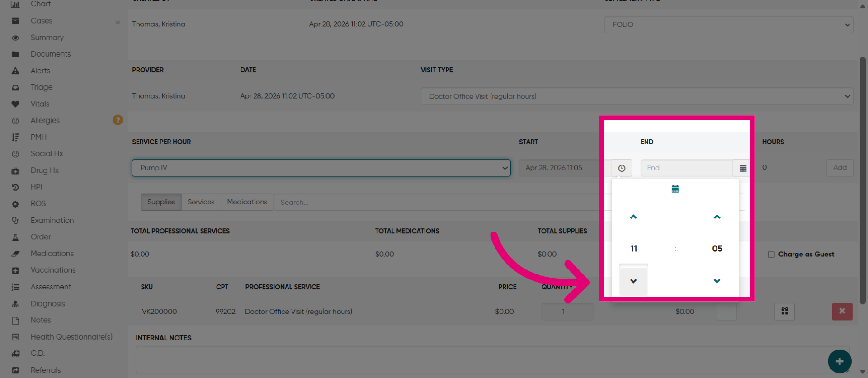
Task: Click the End time input field
Action: pyautogui.click(x=686, y=168)
